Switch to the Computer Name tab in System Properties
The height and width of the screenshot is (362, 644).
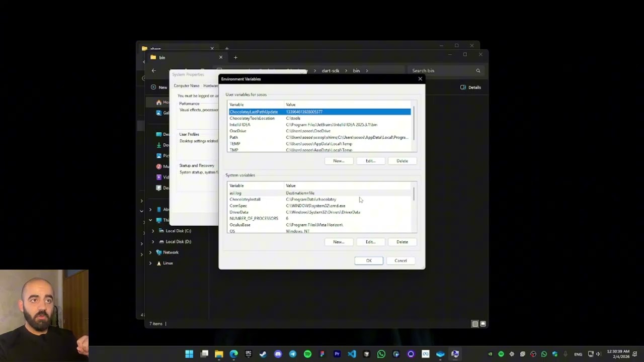click(x=187, y=86)
